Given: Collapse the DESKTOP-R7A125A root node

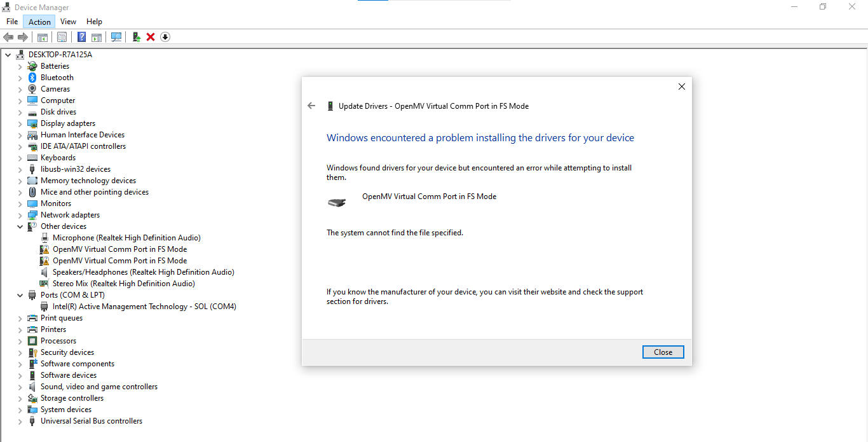Looking at the screenshot, I should pyautogui.click(x=8, y=55).
